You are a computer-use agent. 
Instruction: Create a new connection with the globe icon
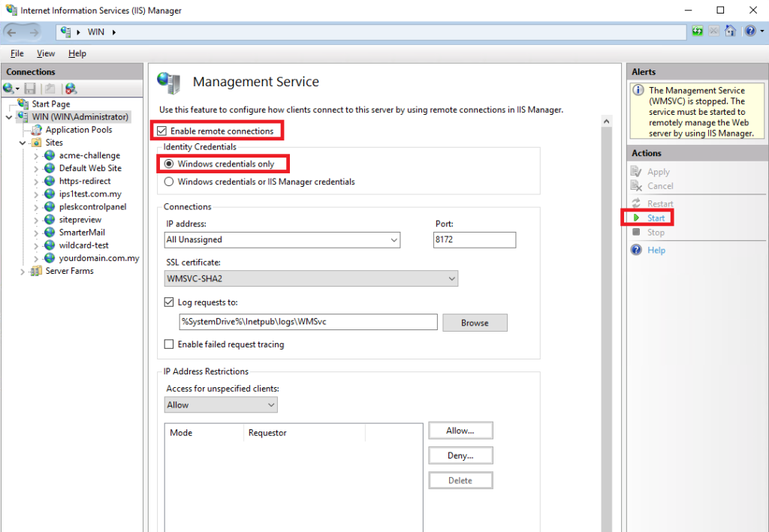(9, 88)
